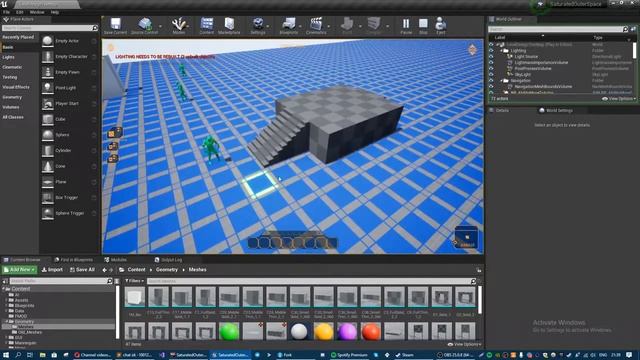Image resolution: width=640 pixels, height=360 pixels.
Task: Select the green sphere material thumbnail
Action: pos(229,331)
